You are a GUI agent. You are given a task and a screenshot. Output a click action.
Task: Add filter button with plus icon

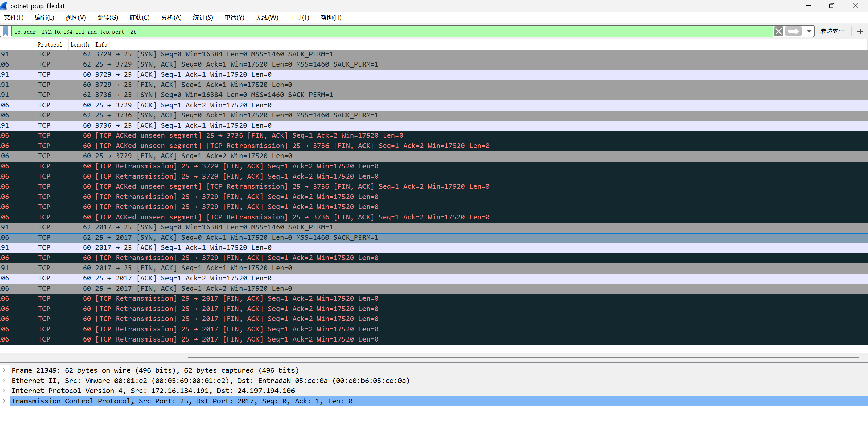(860, 31)
